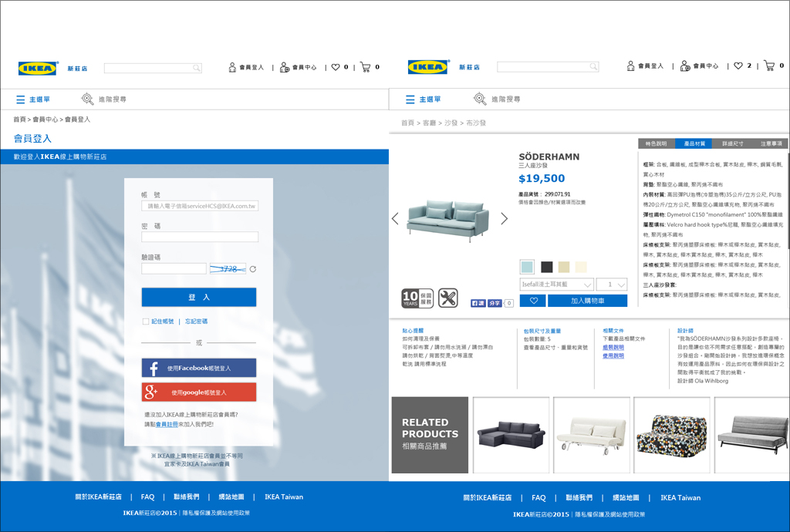The width and height of the screenshot is (790, 532).
Task: Click IKEA logo on login page
Action: [38, 68]
